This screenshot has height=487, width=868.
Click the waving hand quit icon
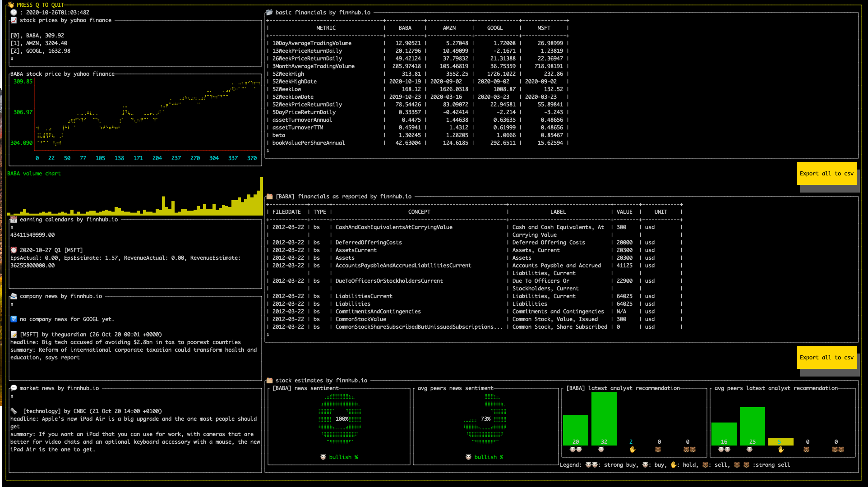[x=11, y=5]
